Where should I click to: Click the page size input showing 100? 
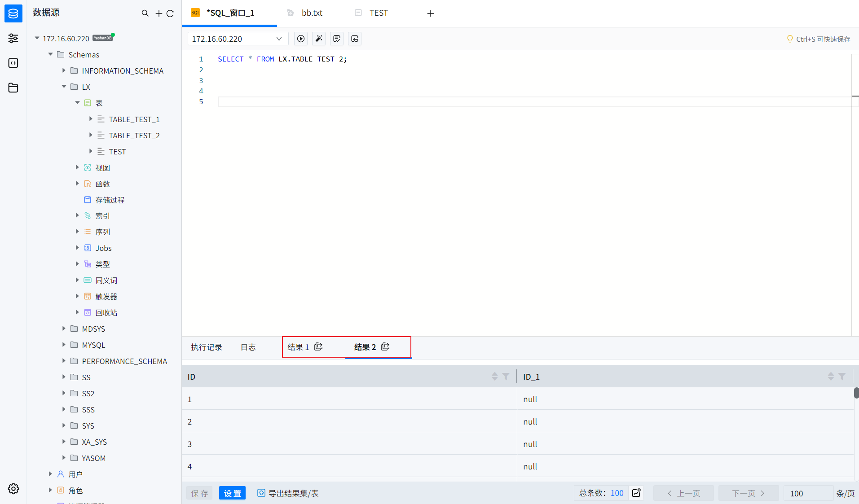pos(808,493)
